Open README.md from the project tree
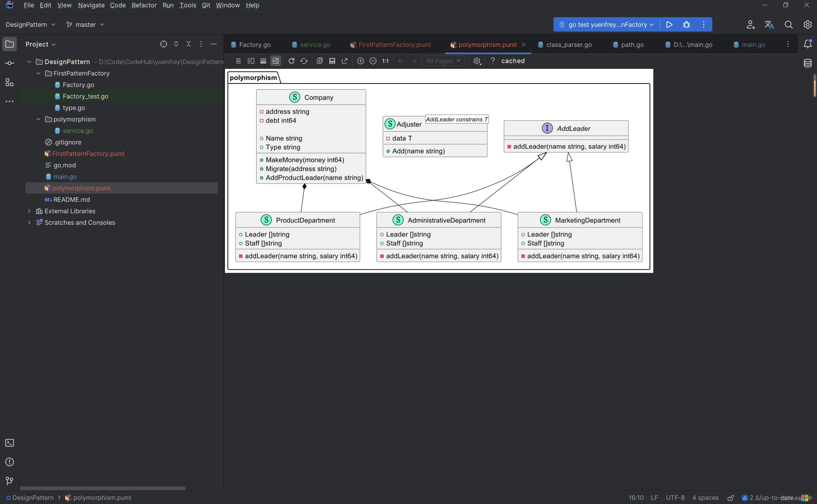 [71, 199]
